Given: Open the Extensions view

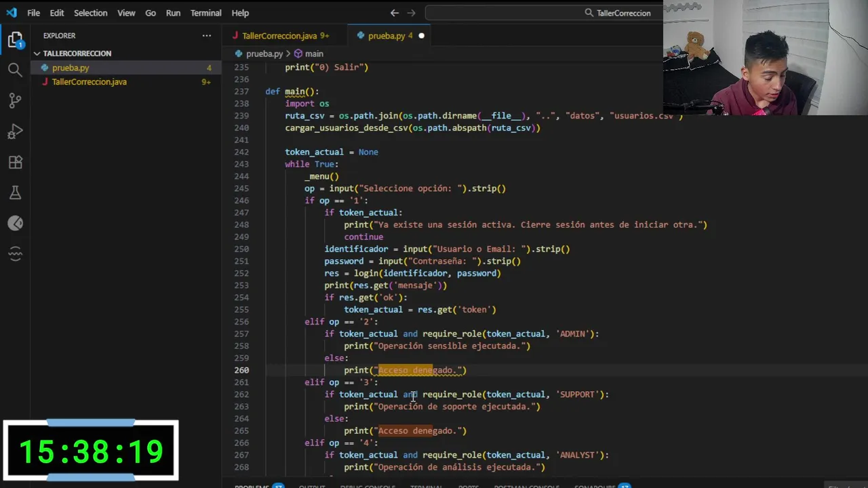Looking at the screenshot, I should tap(15, 162).
